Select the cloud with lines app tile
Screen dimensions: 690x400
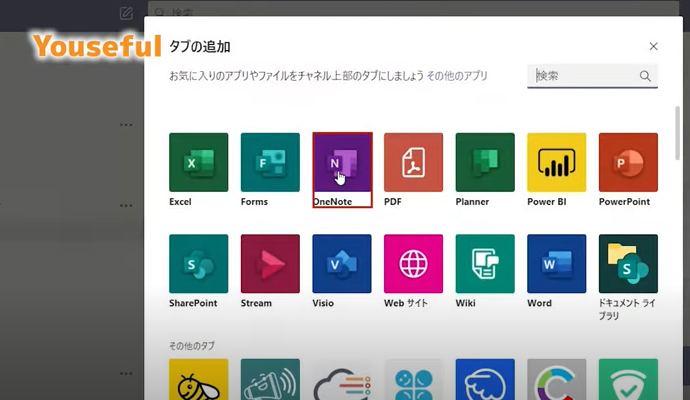[x=342, y=379]
